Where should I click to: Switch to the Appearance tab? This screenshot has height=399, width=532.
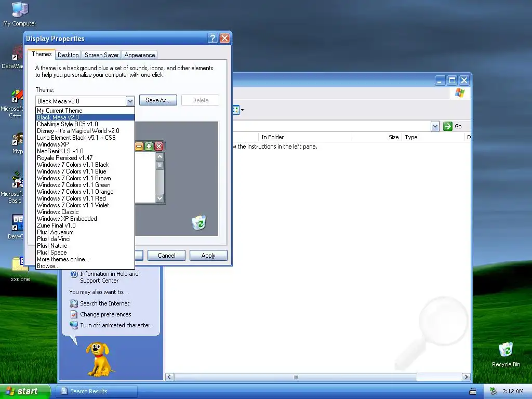pyautogui.click(x=139, y=55)
